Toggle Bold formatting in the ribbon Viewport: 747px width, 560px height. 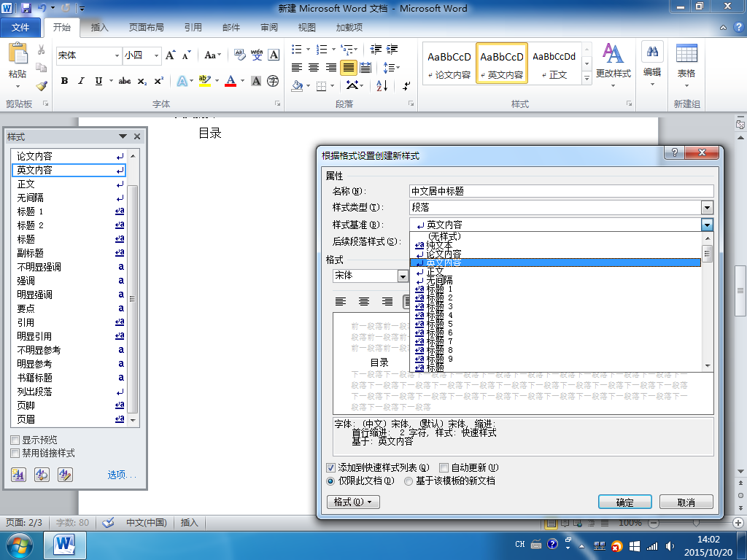click(64, 81)
